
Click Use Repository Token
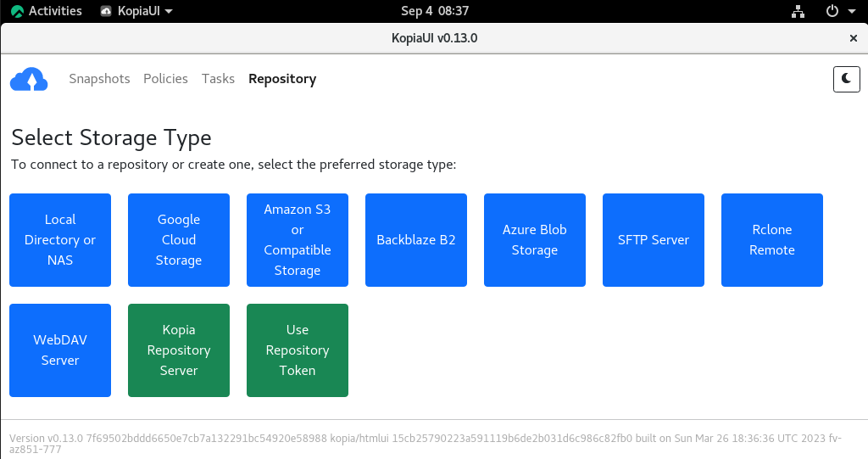click(298, 350)
